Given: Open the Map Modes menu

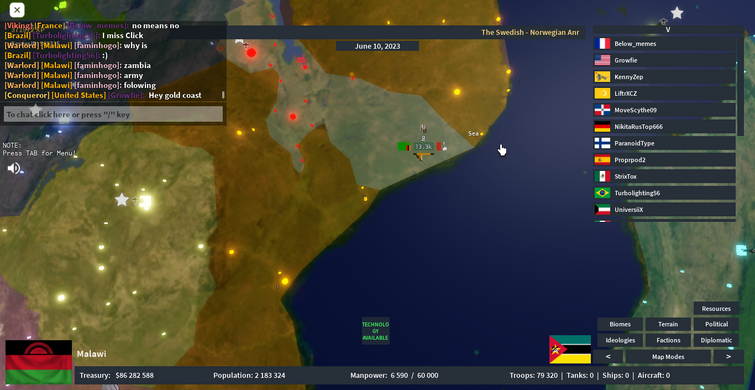Looking at the screenshot, I should [668, 357].
